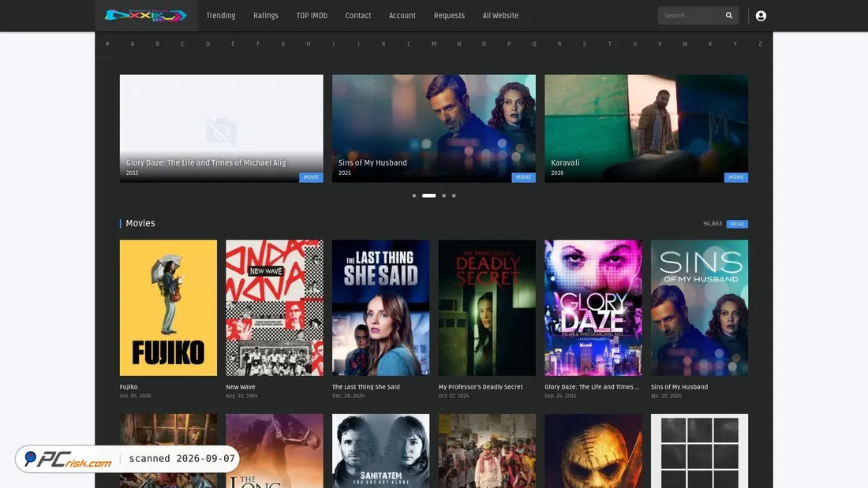The height and width of the screenshot is (488, 868).
Task: Click MOVIE badge on Karavali slide
Action: pyautogui.click(x=735, y=177)
